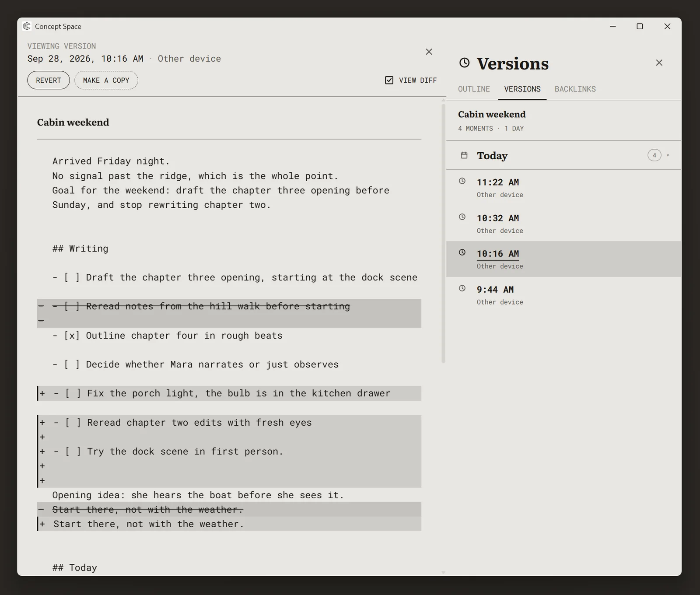Click the added 'Fix the porch light' line

229,393
